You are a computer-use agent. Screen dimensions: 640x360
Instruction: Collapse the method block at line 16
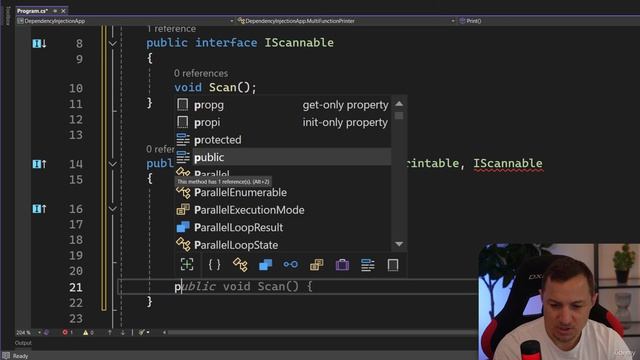click(113, 209)
